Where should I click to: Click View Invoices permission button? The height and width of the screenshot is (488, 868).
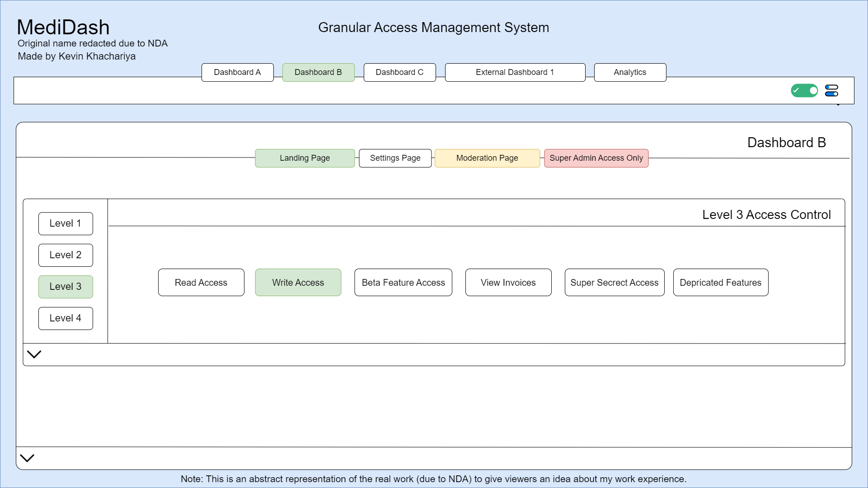coord(508,283)
